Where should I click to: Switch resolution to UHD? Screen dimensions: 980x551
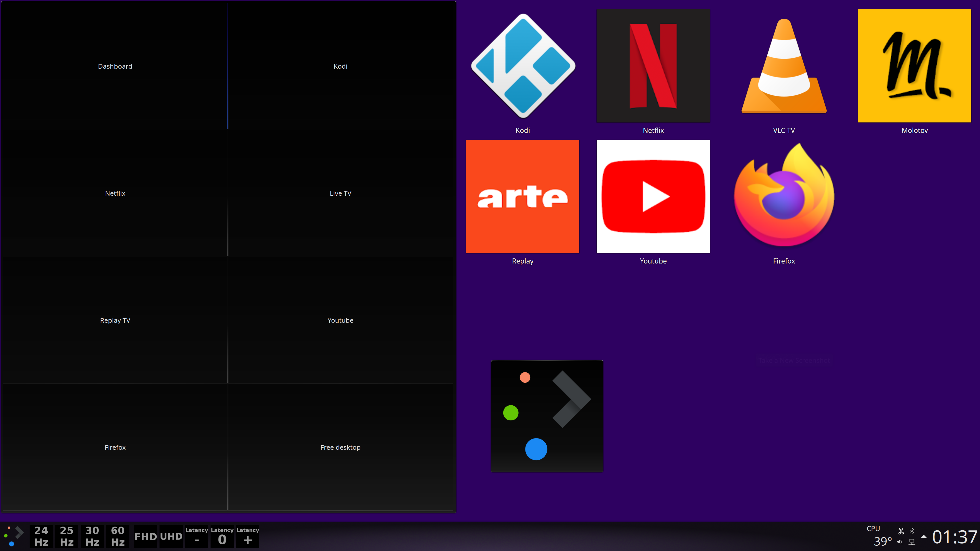coord(171,536)
